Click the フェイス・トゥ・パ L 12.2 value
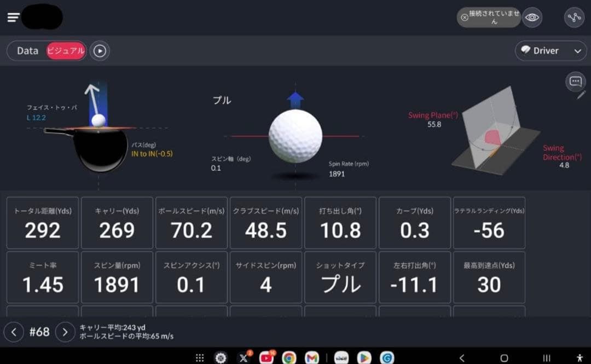This screenshot has width=591, height=364. click(36, 118)
